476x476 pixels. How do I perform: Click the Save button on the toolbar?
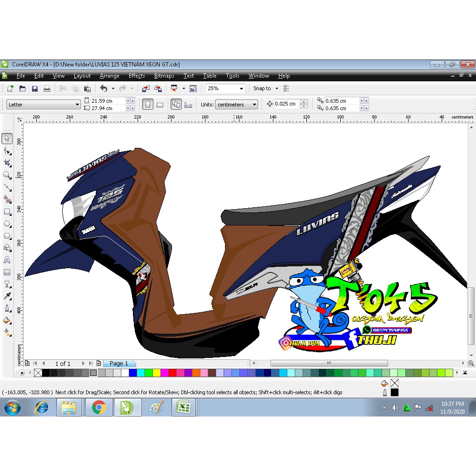35,88
